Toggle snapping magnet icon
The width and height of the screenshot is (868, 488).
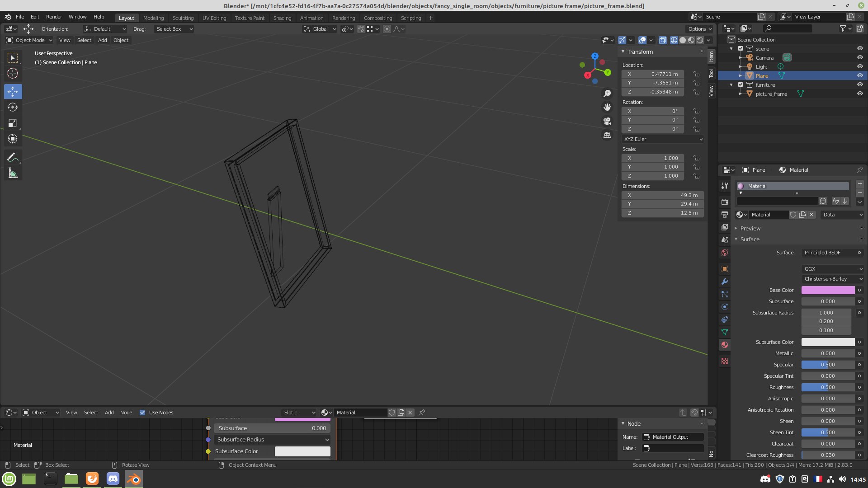pos(361,29)
